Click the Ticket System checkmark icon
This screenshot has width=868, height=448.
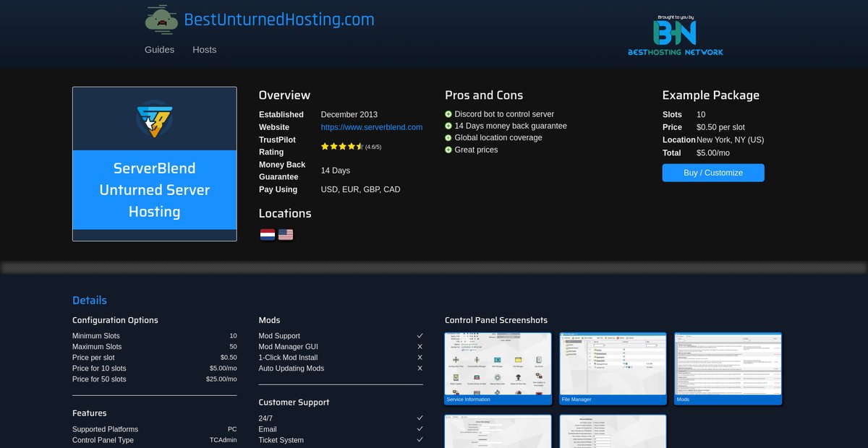pyautogui.click(x=420, y=440)
